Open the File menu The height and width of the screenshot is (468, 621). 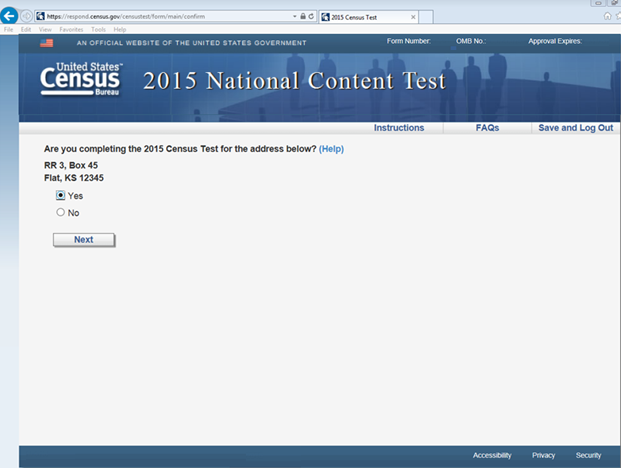pyautogui.click(x=8, y=29)
